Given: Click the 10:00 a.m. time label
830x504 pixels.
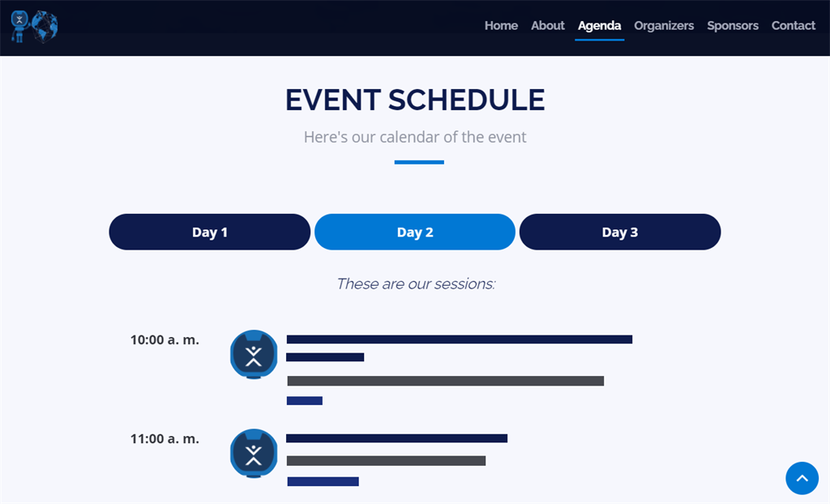Looking at the screenshot, I should 165,340.
